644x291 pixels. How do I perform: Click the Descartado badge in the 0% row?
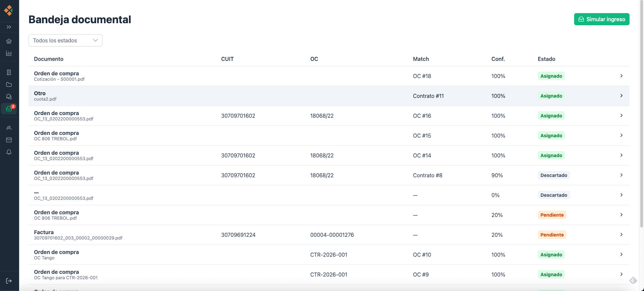pos(554,195)
